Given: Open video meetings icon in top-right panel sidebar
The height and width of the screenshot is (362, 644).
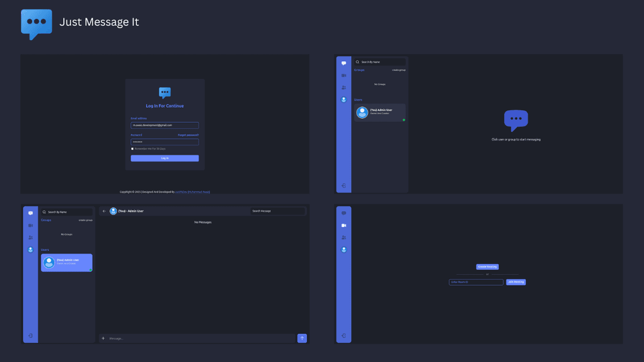Looking at the screenshot, I should tap(343, 76).
